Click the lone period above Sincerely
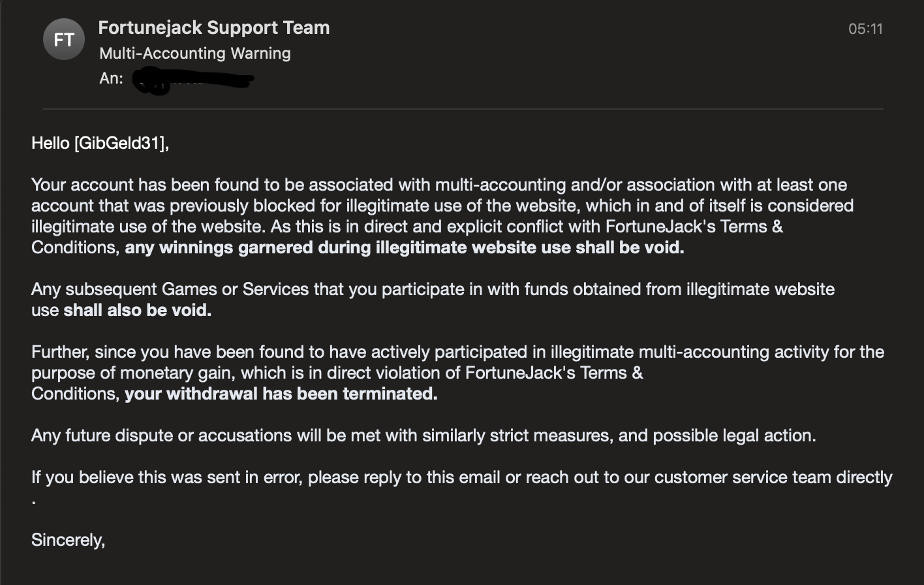 click(x=33, y=501)
